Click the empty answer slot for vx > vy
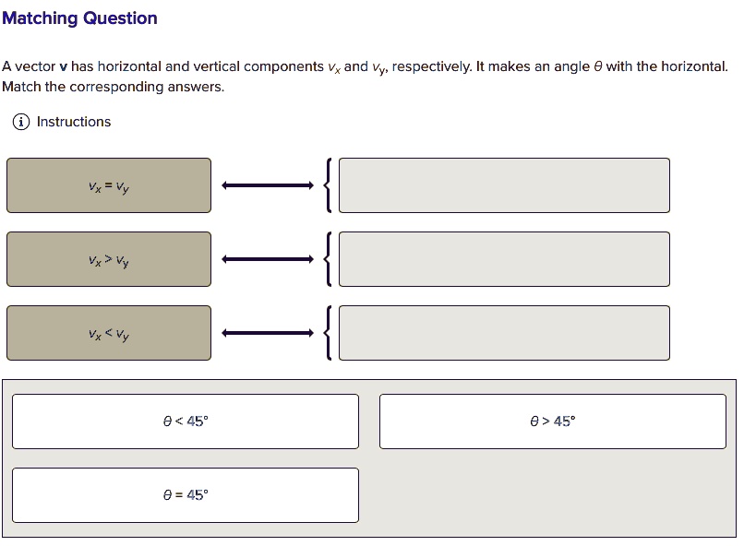The width and height of the screenshot is (756, 546). click(x=504, y=259)
